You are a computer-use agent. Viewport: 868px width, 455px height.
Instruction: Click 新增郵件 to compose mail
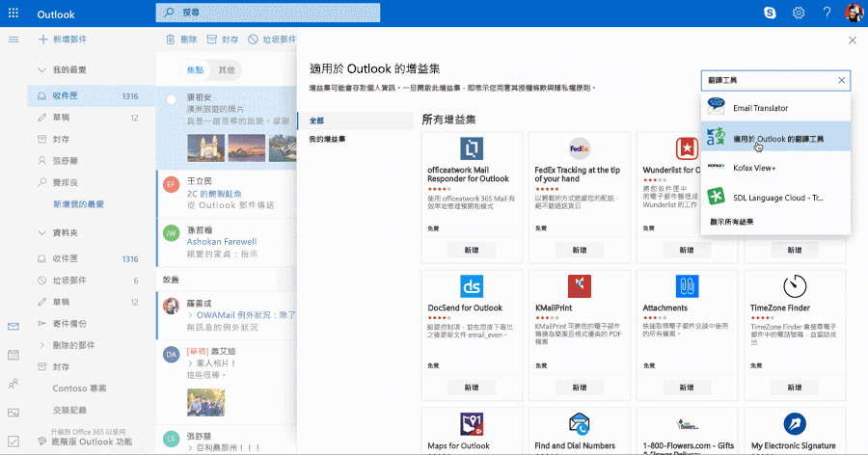[63, 40]
